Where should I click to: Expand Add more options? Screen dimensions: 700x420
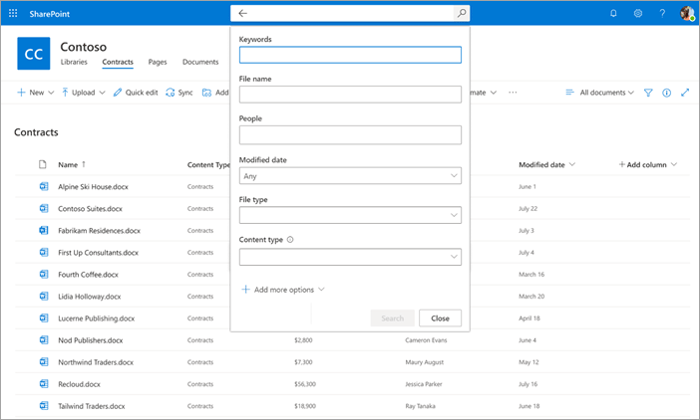click(283, 290)
